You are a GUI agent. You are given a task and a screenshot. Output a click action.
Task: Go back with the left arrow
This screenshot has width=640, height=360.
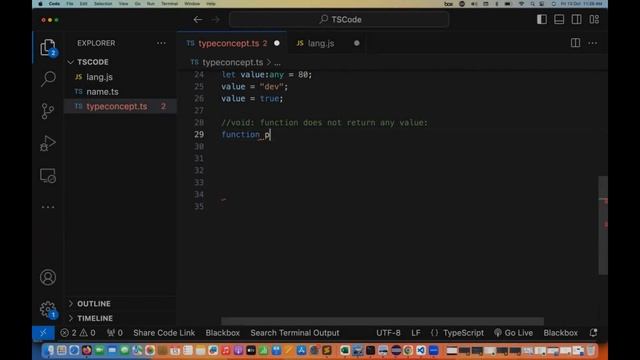pos(198,20)
